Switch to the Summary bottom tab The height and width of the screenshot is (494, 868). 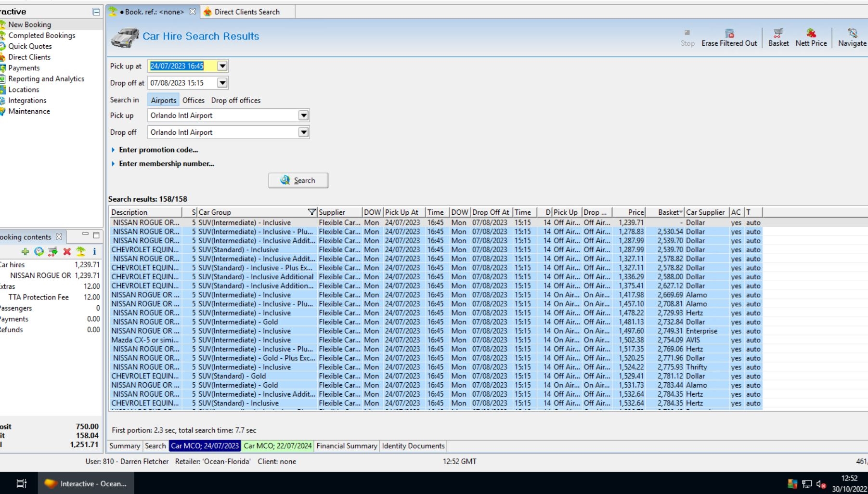point(125,446)
